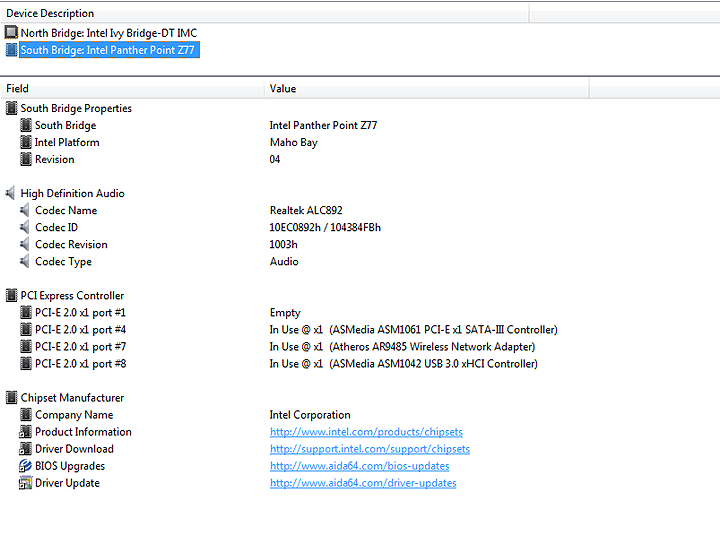
Task: Select the PCI Express Controller group row
Action: coord(72,296)
